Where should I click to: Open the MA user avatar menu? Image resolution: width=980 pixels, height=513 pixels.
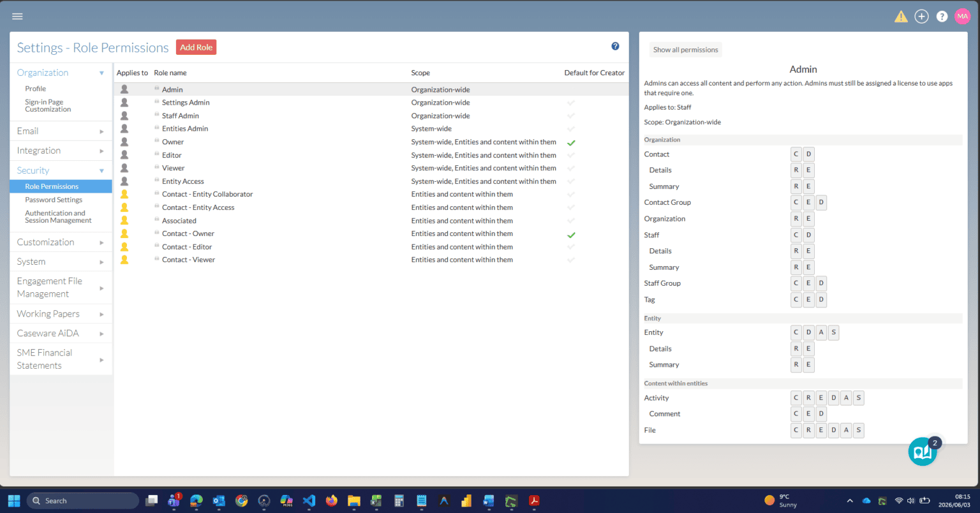(962, 17)
